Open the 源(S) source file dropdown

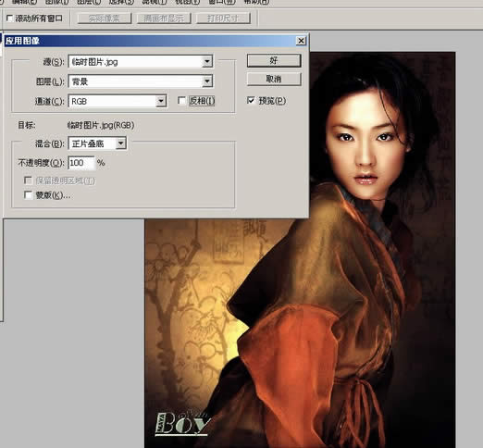141,62
